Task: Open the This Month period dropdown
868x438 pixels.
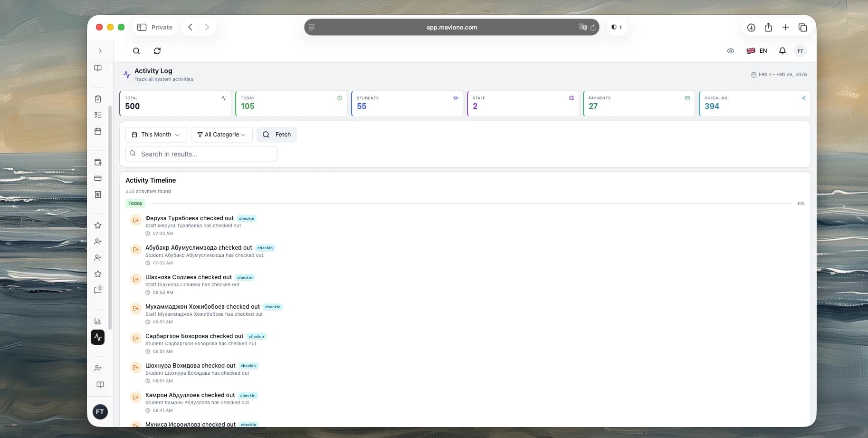Action: tap(156, 135)
